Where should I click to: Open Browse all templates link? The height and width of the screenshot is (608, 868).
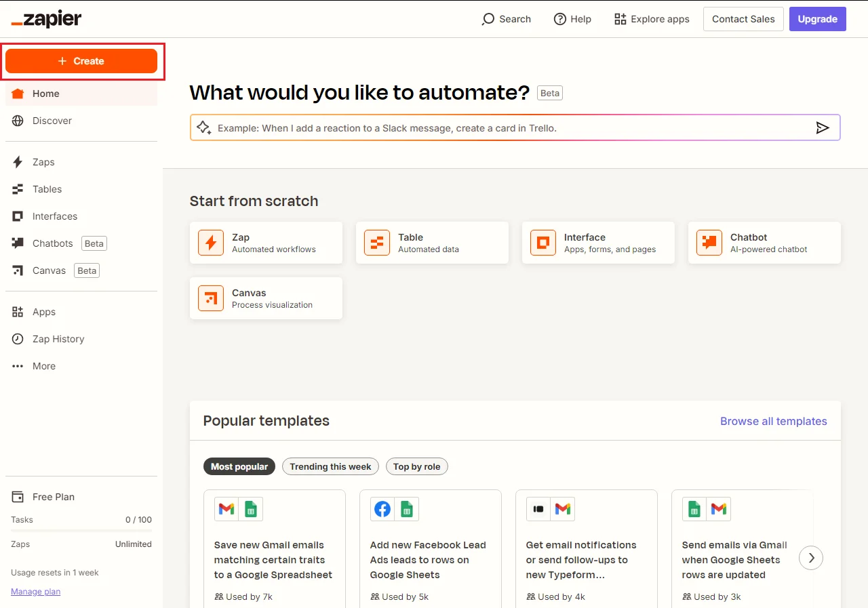point(774,421)
